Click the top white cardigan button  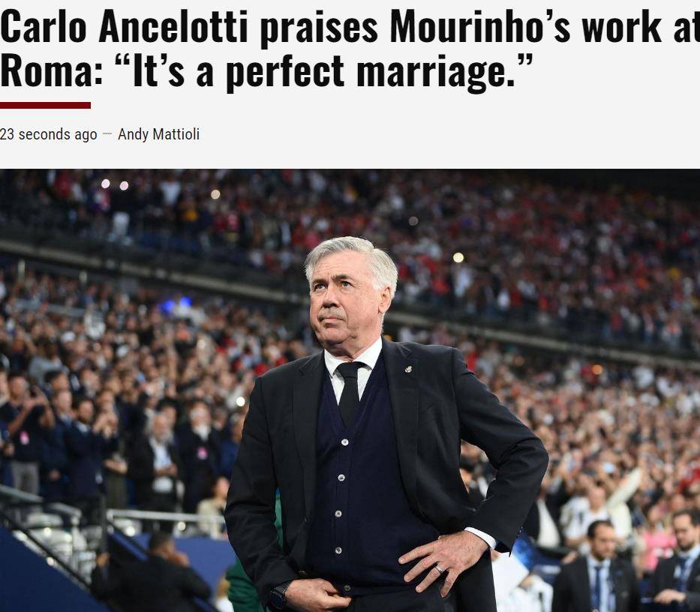(x=344, y=442)
